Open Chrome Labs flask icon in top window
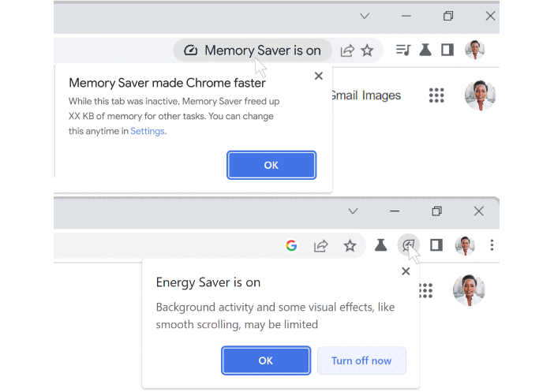This screenshot has height=392, width=554. click(425, 50)
